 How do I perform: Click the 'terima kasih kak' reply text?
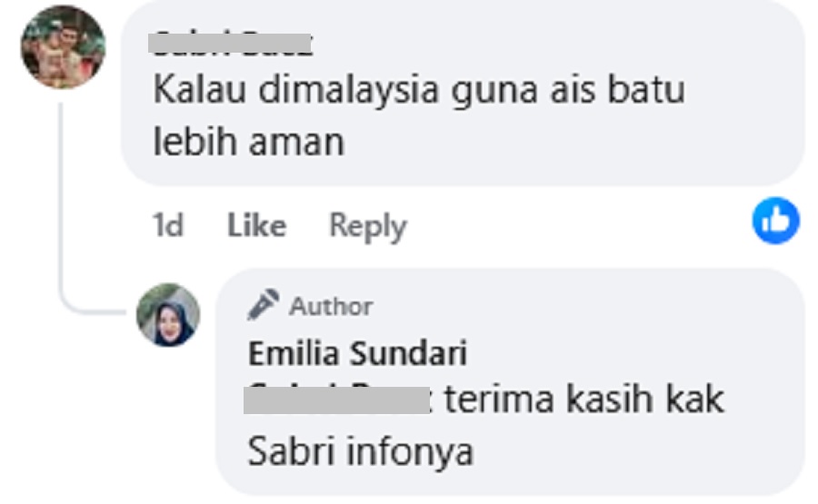(584, 399)
